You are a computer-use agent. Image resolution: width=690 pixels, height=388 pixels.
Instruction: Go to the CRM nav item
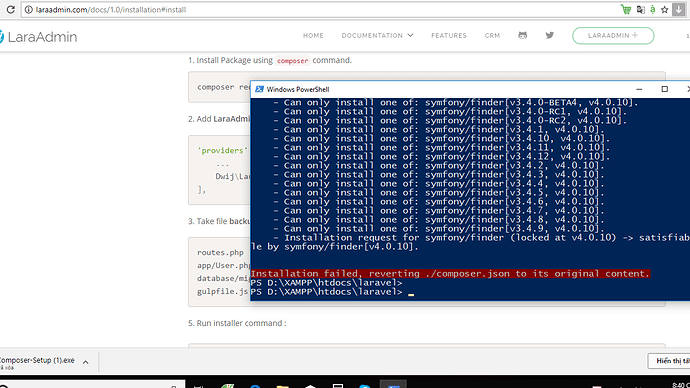point(492,35)
